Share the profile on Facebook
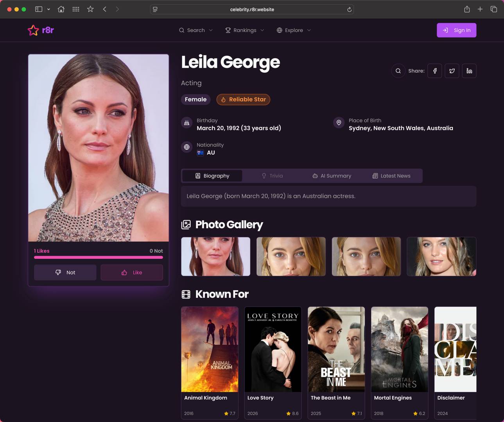 click(434, 71)
